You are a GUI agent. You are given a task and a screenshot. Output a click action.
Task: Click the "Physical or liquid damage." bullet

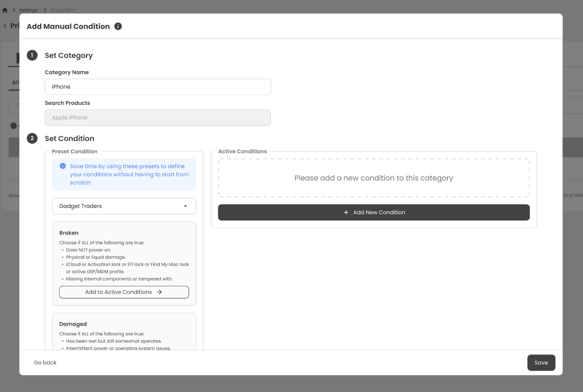[x=96, y=257]
